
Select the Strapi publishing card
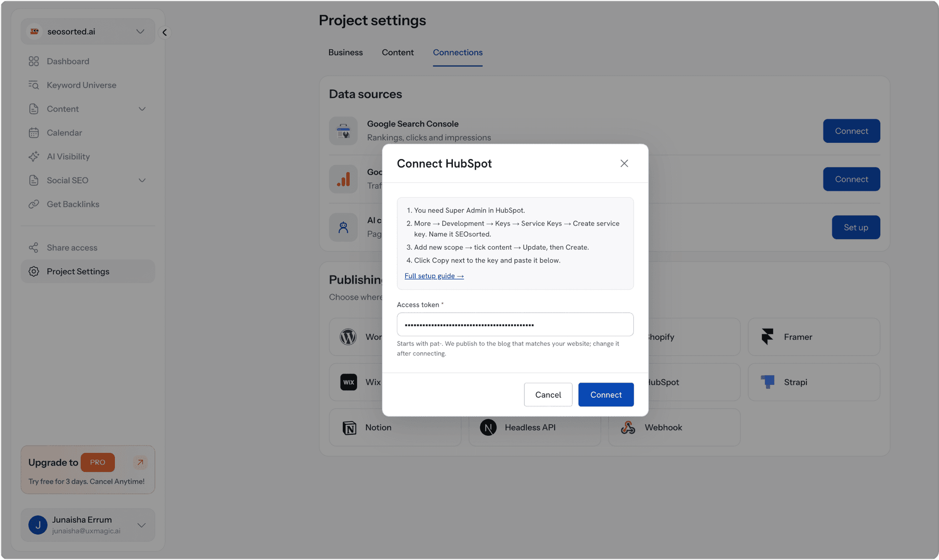coord(814,382)
